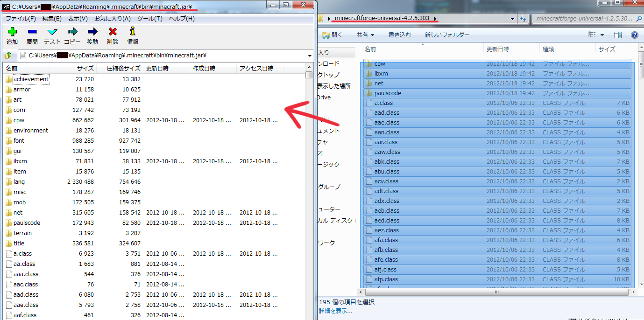The height and width of the screenshot is (320, 644).
Task: Click the mob folder name in 7-Zip
Action: click(20, 202)
